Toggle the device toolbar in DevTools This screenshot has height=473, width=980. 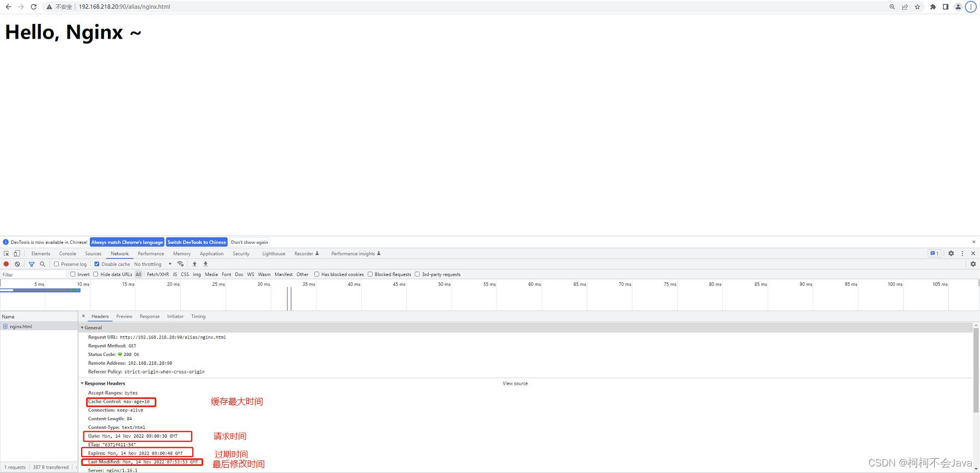(x=17, y=254)
